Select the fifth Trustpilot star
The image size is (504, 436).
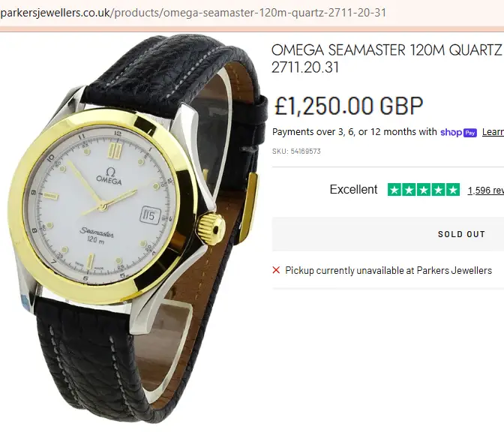pos(452,190)
